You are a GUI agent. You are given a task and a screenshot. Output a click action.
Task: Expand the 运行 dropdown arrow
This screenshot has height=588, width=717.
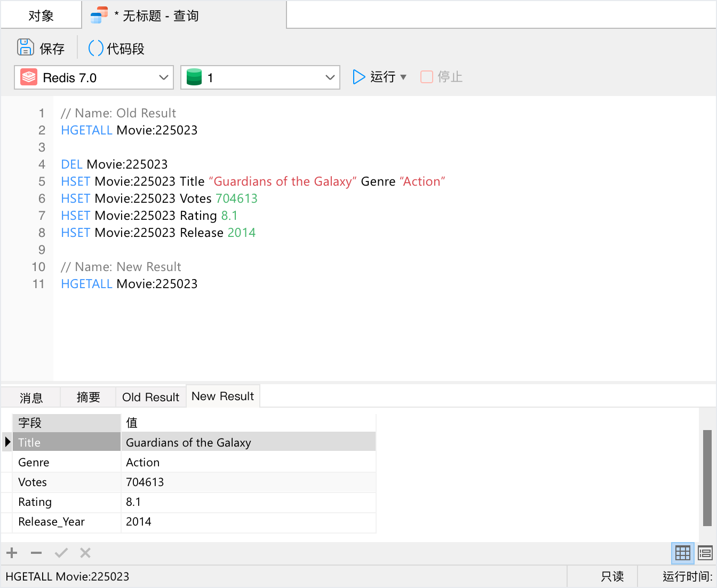coord(403,77)
